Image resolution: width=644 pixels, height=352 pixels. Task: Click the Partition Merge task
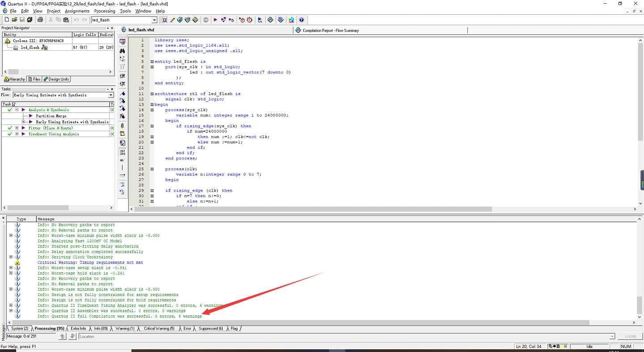(x=51, y=116)
